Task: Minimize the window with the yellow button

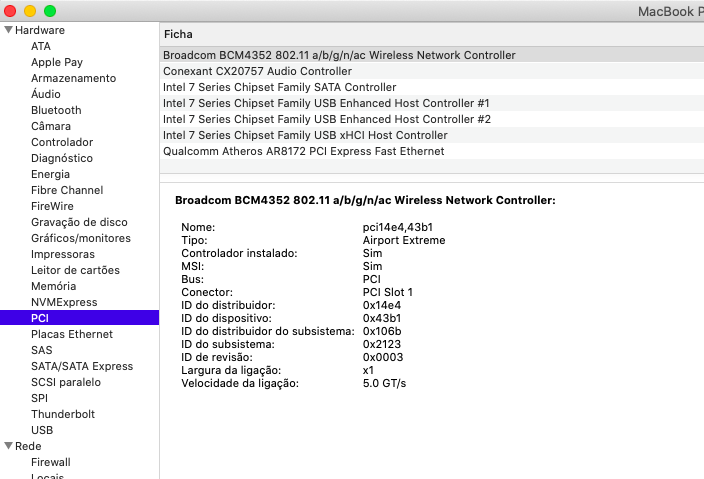Action: (30, 11)
